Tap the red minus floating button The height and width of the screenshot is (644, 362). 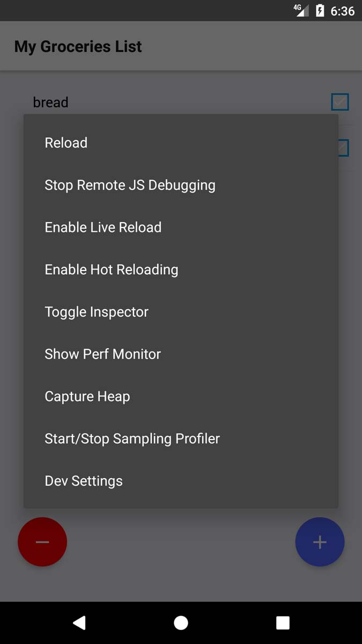pos(42,542)
